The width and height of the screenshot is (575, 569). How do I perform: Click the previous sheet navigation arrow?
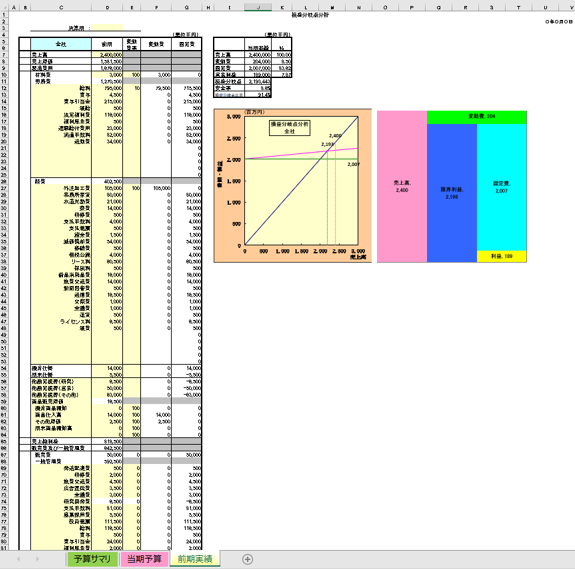pos(18,559)
